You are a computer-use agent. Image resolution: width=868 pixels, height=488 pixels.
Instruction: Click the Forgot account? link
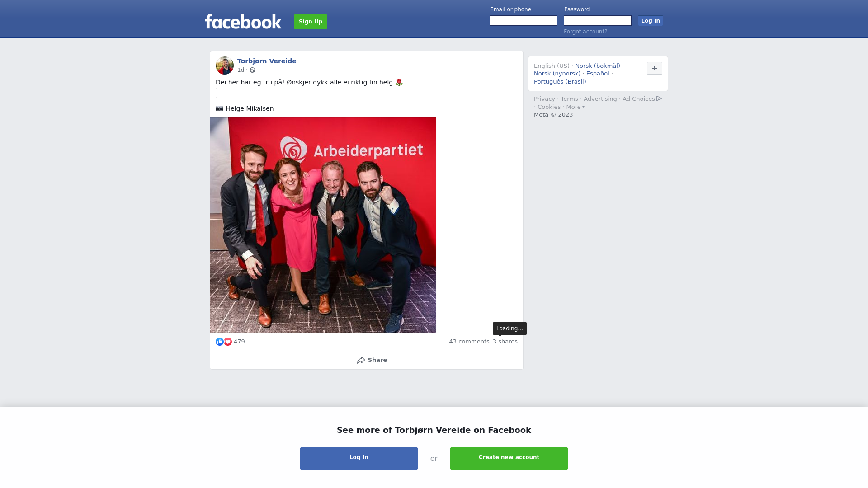[585, 32]
